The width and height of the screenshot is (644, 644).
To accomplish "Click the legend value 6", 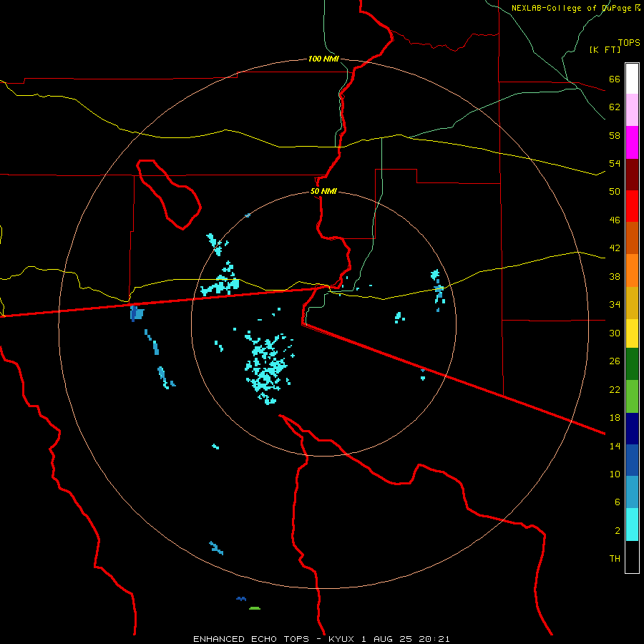I will (x=618, y=502).
